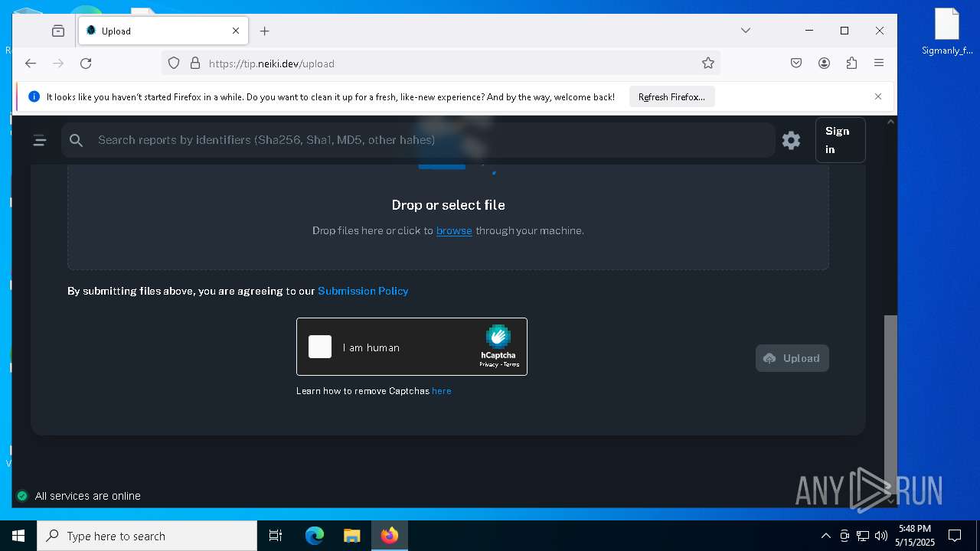Click the scrollbar up arrow
980x551 pixels.
(890, 122)
